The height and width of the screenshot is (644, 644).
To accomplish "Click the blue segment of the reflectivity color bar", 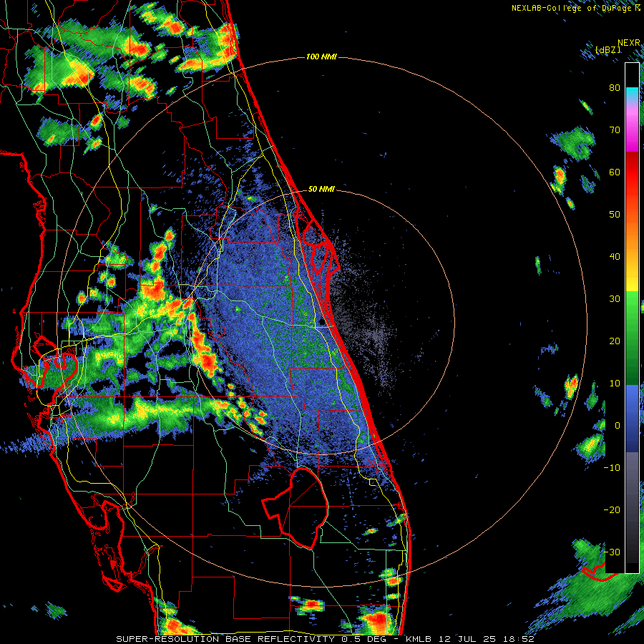I will click(x=632, y=419).
